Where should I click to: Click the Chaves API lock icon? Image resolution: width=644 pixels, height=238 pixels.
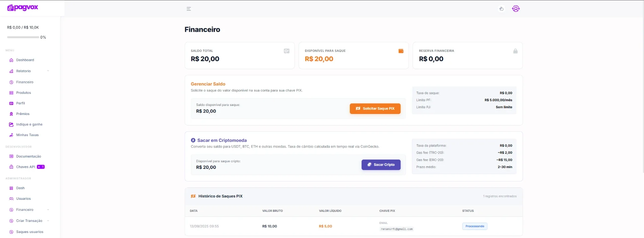11,167
